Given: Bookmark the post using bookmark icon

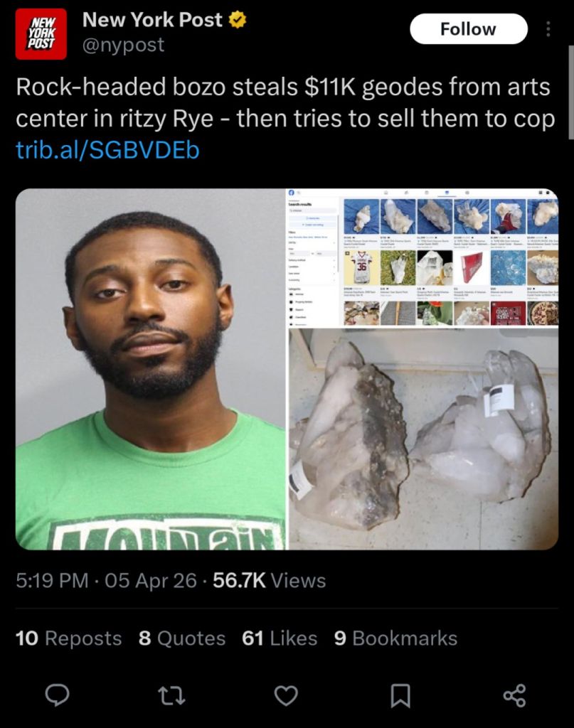Looking at the screenshot, I should [400, 695].
